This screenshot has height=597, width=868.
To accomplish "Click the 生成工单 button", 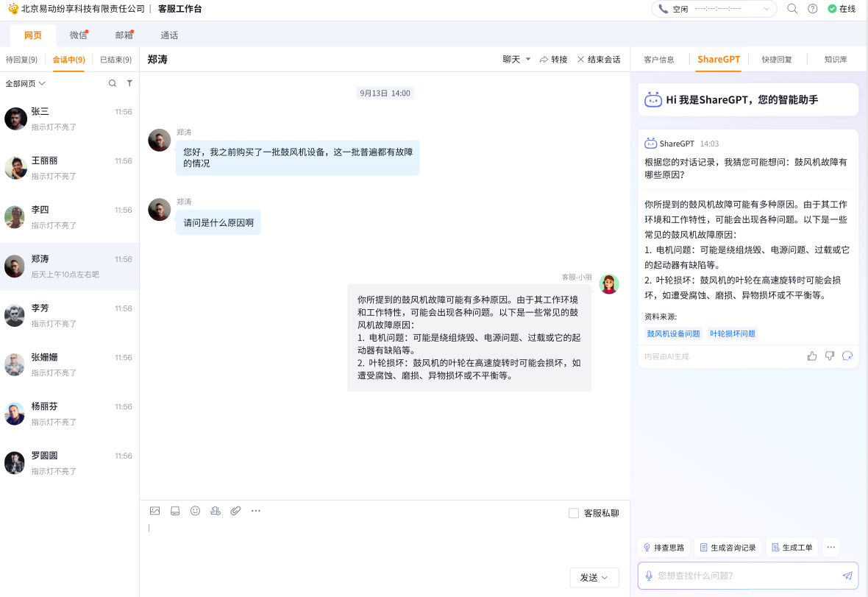I will point(792,547).
